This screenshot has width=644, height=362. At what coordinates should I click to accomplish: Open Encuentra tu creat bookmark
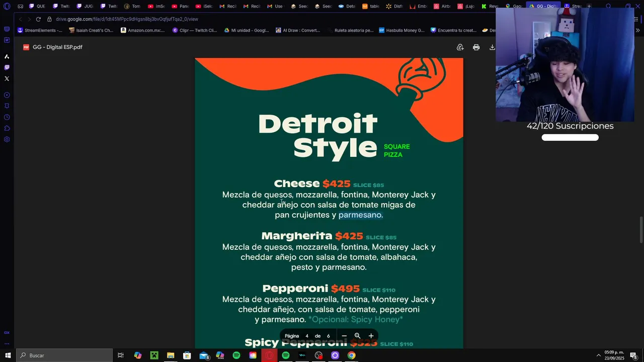(453, 30)
